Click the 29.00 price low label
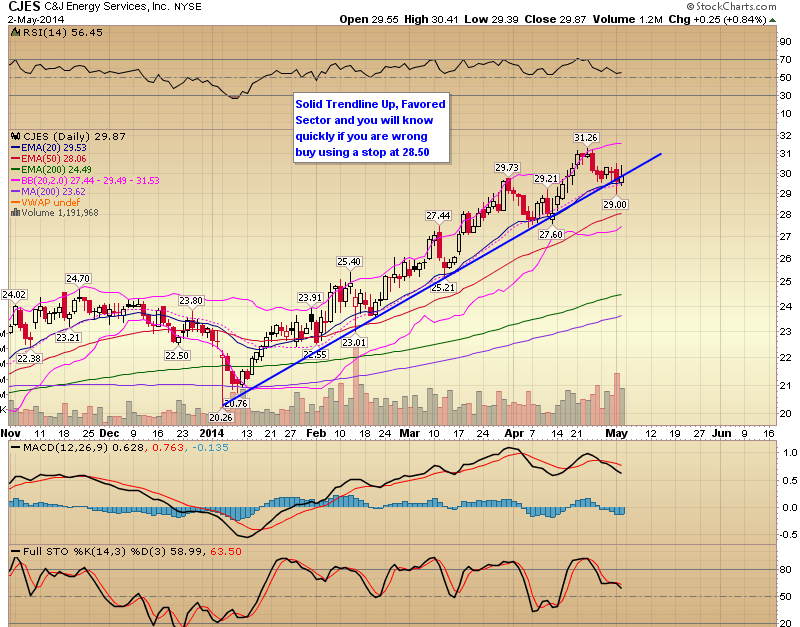 615,204
